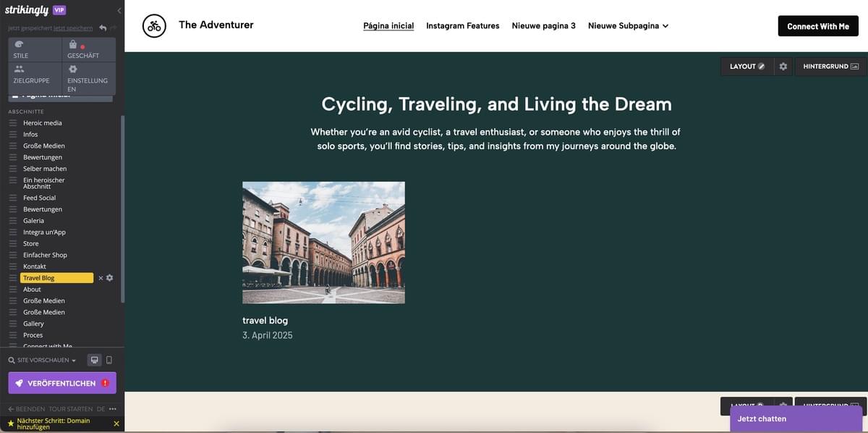This screenshot has width=868, height=433.
Task: Open blog section gear settings beside Layout
Action: pyautogui.click(x=783, y=67)
